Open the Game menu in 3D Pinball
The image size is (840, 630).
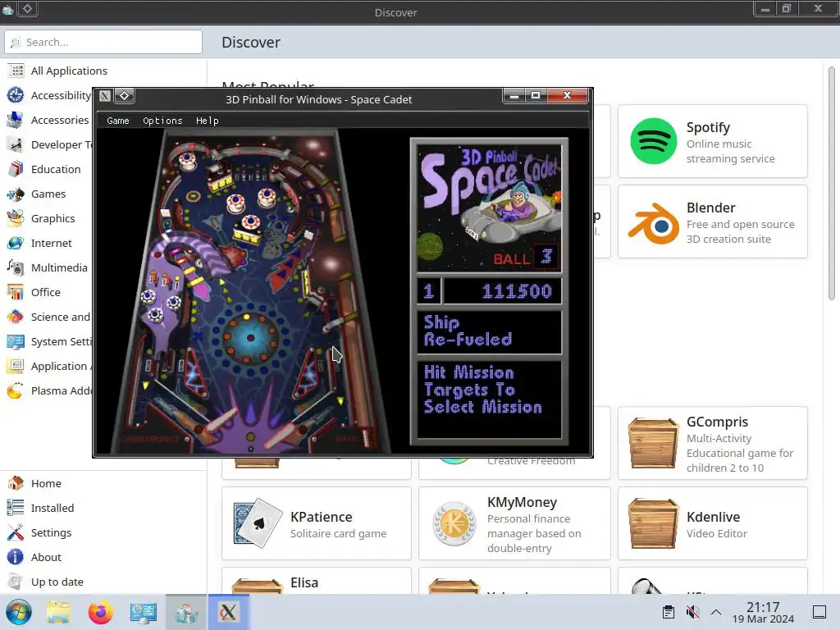[x=118, y=121]
